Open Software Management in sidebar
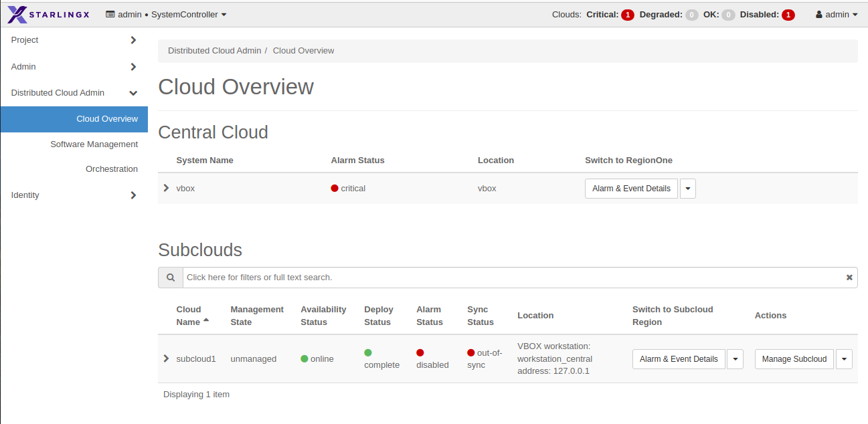 pos(94,144)
